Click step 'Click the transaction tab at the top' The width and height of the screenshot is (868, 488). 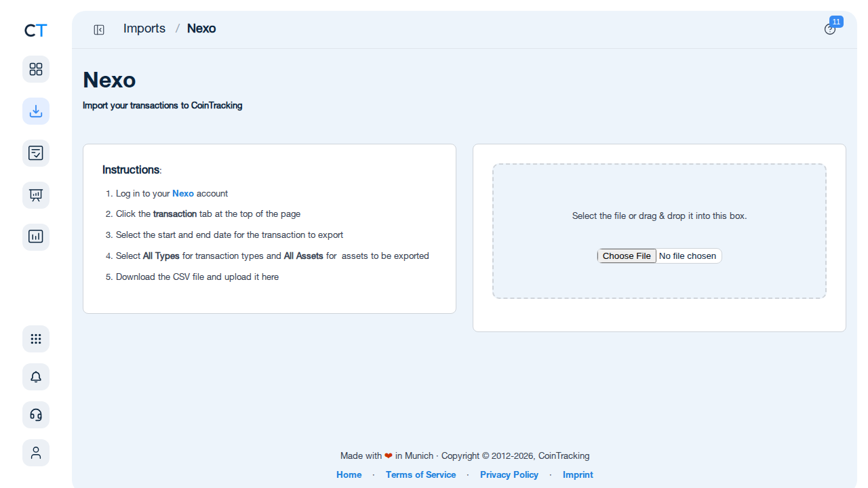click(x=208, y=213)
